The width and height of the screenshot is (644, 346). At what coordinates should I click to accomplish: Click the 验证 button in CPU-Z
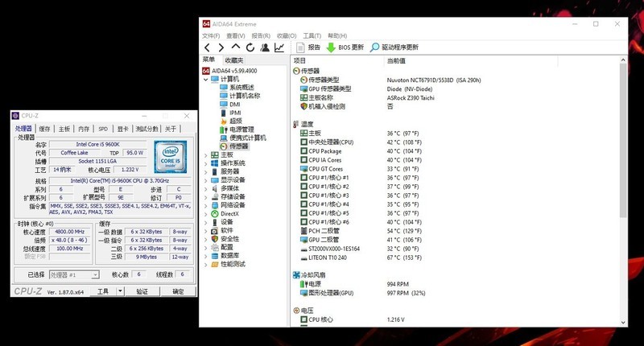[x=142, y=291]
